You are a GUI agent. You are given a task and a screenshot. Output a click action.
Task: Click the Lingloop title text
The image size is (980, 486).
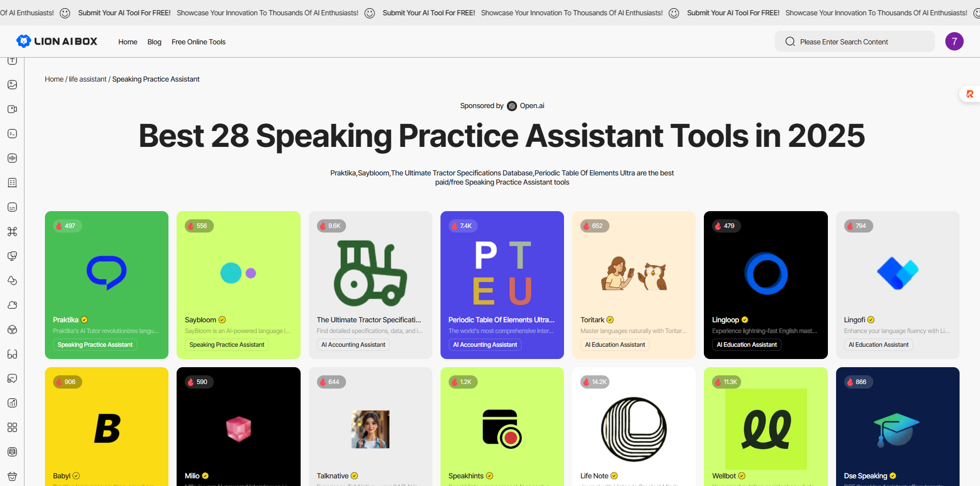(725, 320)
